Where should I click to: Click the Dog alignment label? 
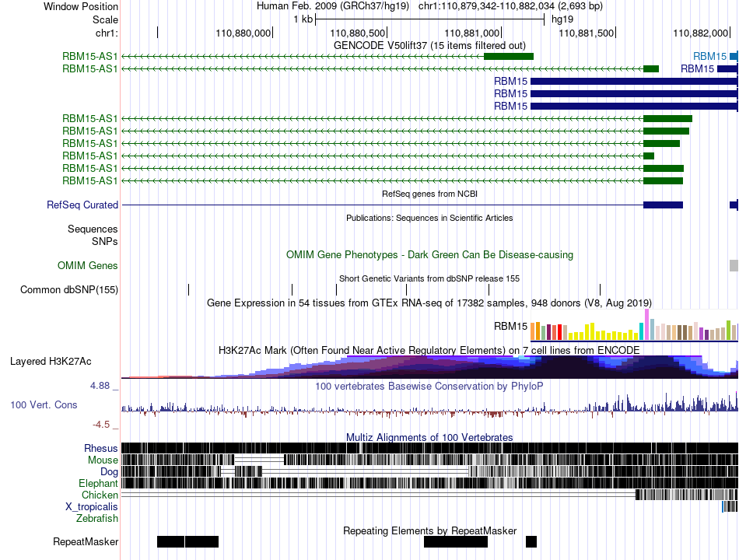click(109, 472)
